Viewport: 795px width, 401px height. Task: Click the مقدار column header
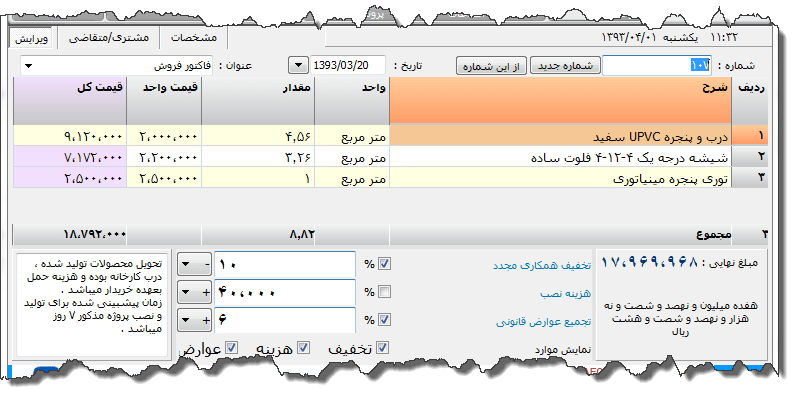258,101
